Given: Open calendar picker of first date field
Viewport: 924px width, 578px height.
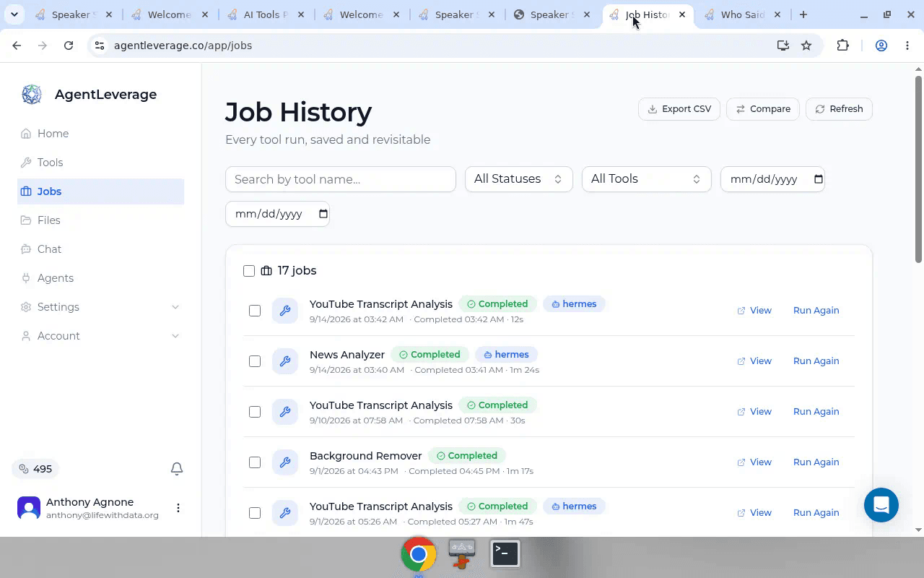Looking at the screenshot, I should pyautogui.click(x=819, y=179).
